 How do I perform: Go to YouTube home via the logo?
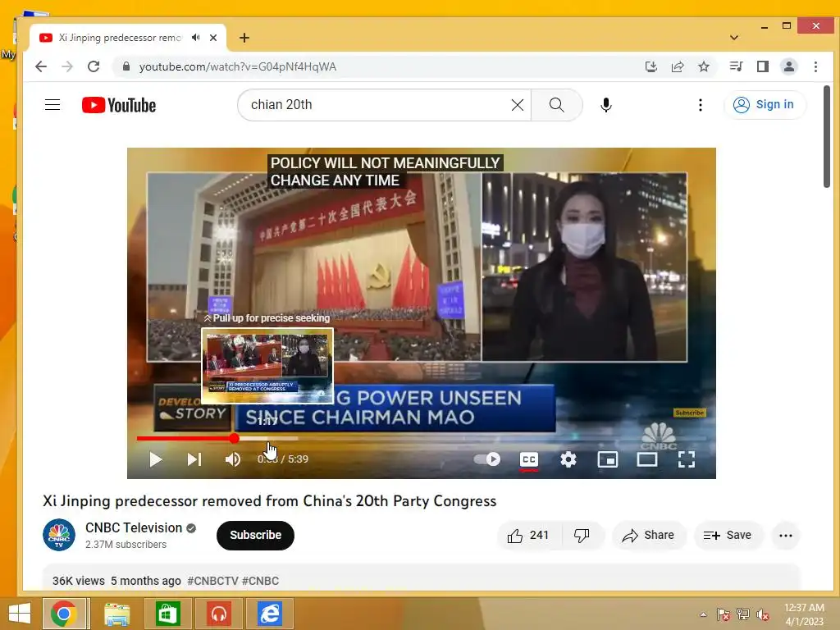pos(119,105)
